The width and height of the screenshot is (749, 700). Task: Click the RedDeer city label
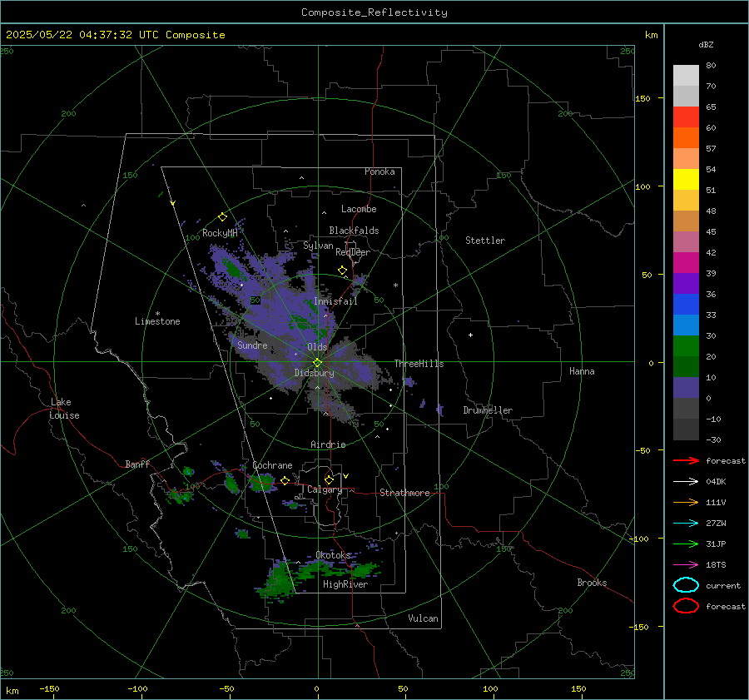coord(353,252)
